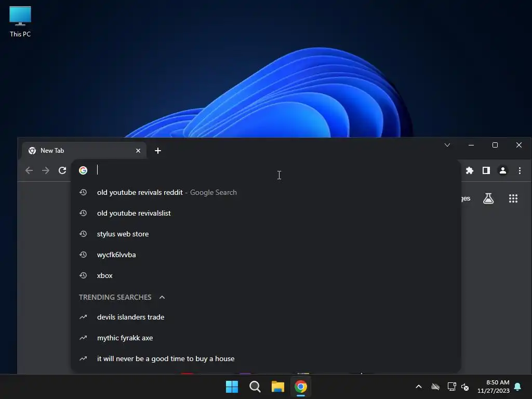Click the Google logo in address bar

(x=83, y=170)
